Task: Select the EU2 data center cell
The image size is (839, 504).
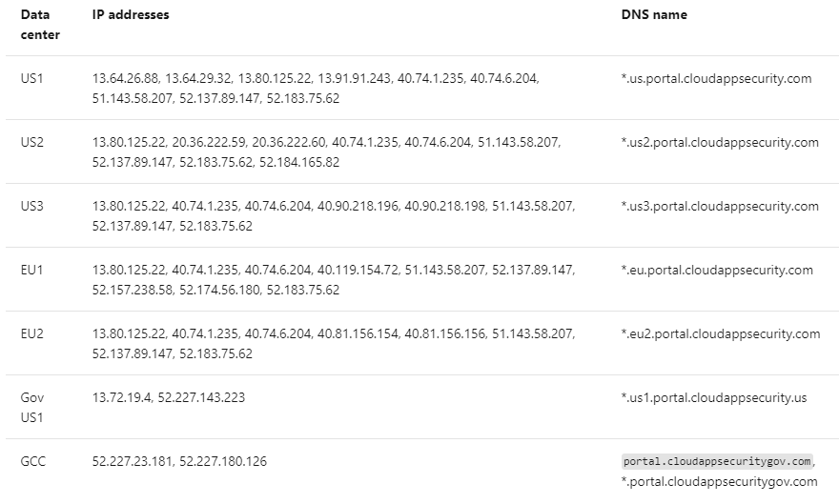Action: pyautogui.click(x=31, y=334)
